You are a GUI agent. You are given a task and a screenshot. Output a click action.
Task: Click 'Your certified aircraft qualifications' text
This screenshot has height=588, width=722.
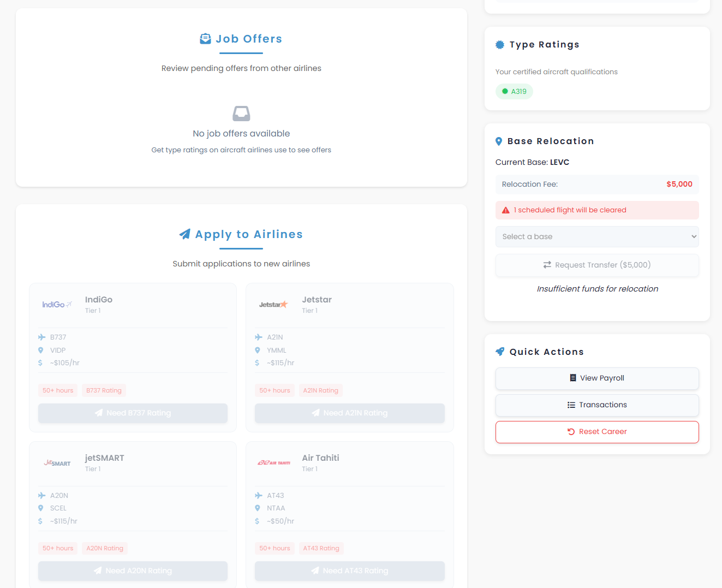pos(557,72)
